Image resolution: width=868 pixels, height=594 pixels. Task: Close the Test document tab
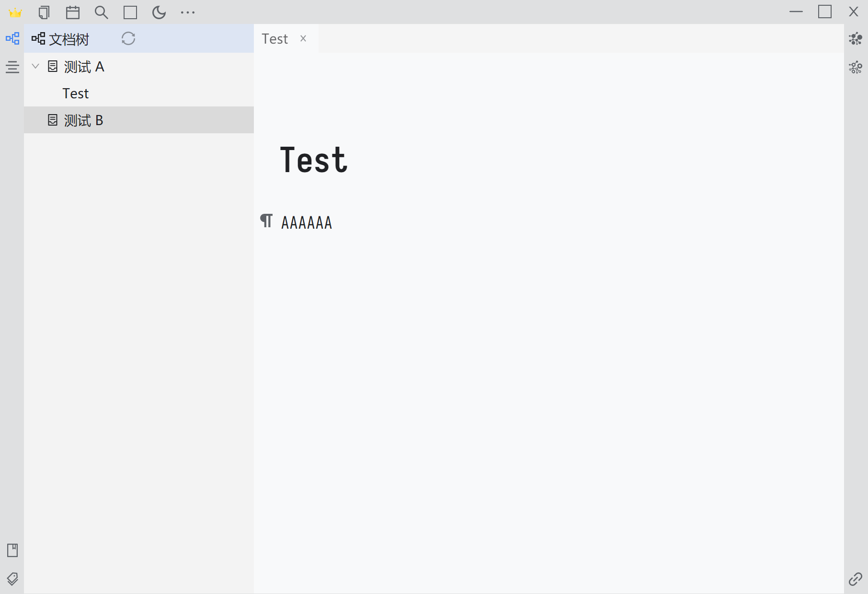(303, 38)
